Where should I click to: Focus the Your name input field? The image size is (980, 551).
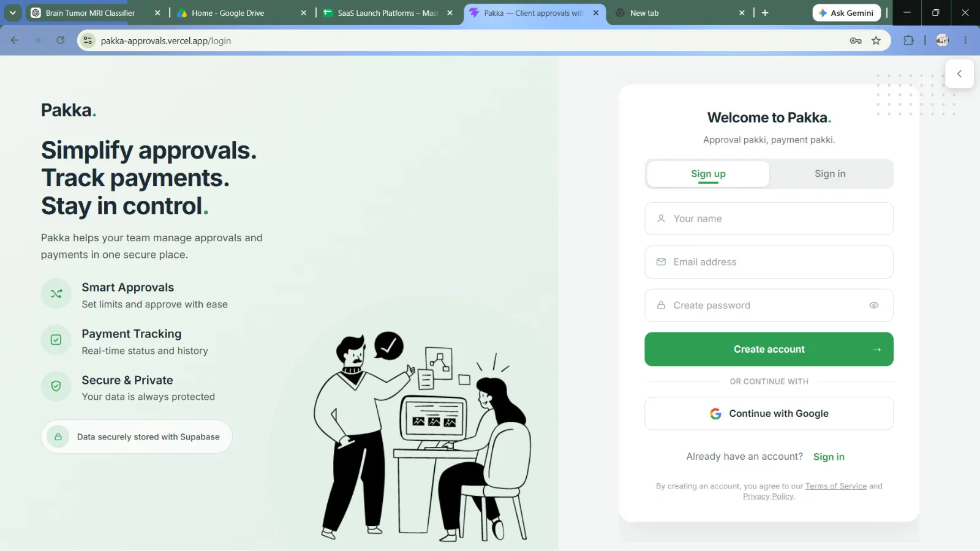[x=769, y=219]
